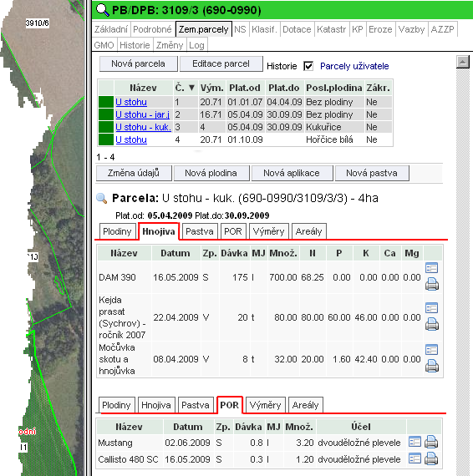Print the Mustang spray record
This screenshot has height=476, width=473.
point(431,442)
